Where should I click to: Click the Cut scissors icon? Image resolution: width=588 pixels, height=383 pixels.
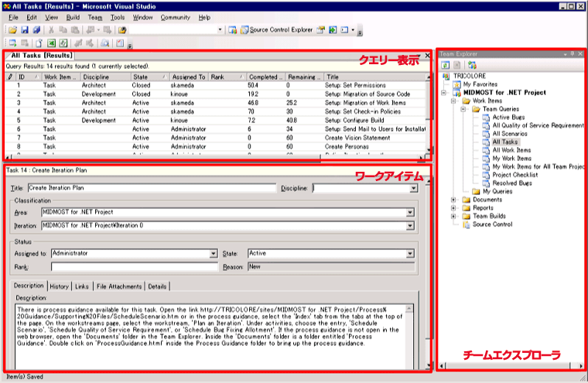[51, 30]
